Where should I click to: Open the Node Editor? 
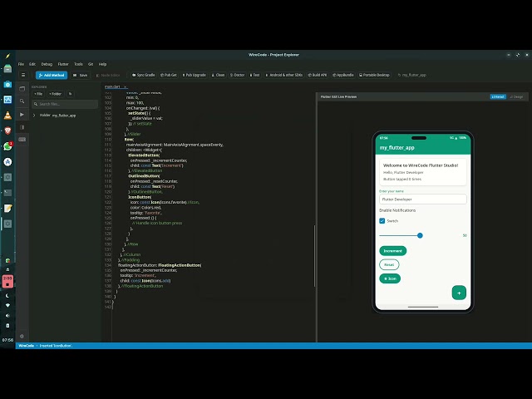pyautogui.click(x=108, y=75)
